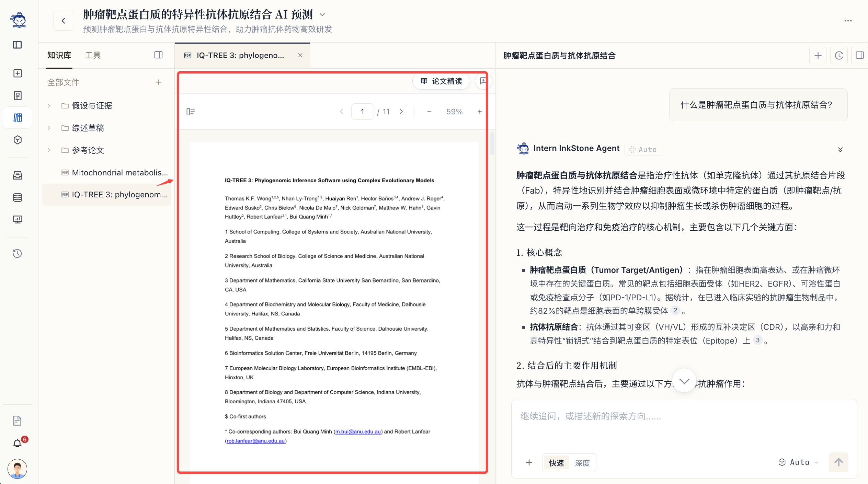Toggle the PDF outline list icon
Screen dimensions: 868x484
click(191, 112)
